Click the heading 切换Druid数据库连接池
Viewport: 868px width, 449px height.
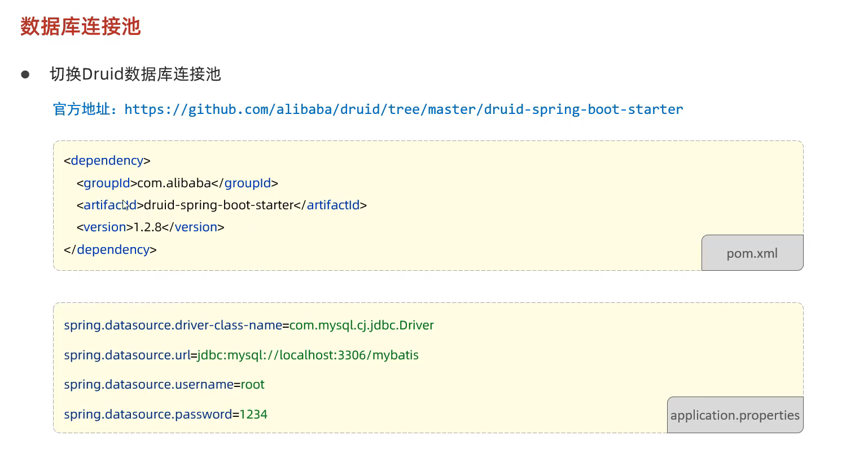[135, 74]
